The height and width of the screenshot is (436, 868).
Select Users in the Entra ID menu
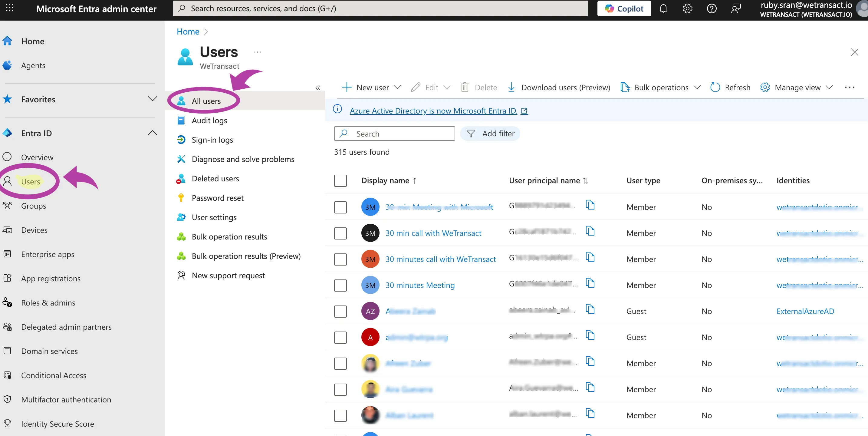click(x=30, y=182)
